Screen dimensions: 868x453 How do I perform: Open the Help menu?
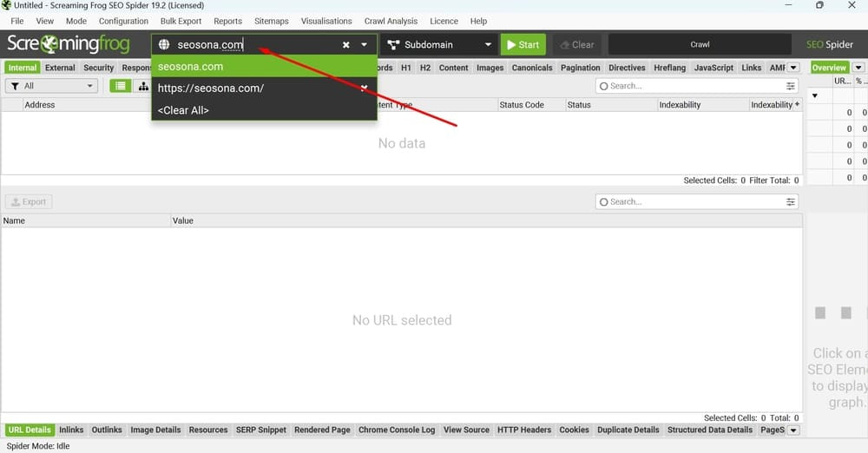click(x=479, y=21)
